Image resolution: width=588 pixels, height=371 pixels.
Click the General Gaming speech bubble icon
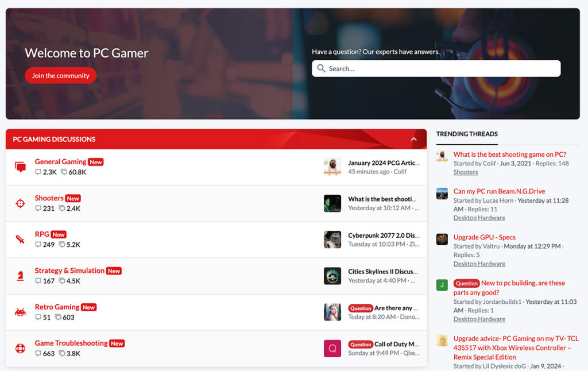tap(20, 167)
